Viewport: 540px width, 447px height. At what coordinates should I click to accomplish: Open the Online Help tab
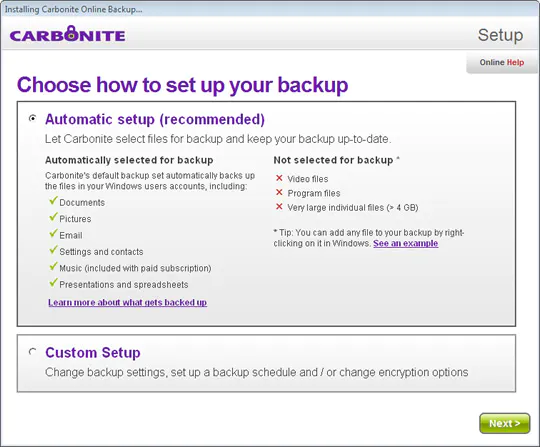pos(502,62)
